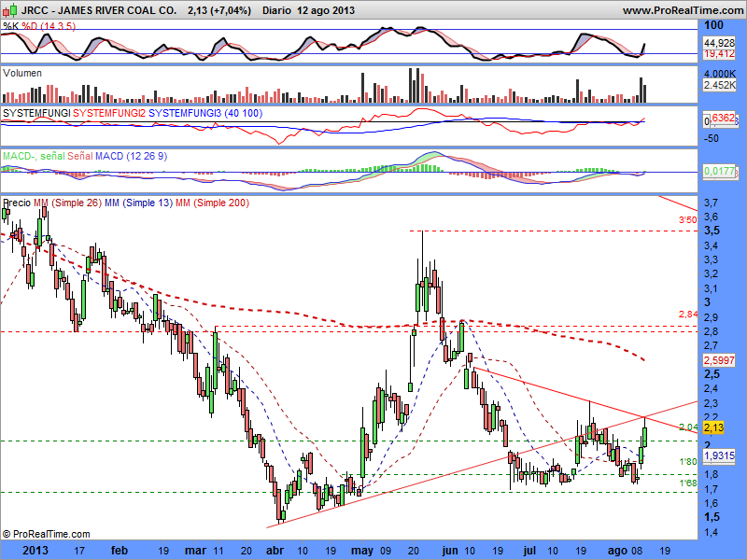Select the MM (Simple 13) moving average label
The image size is (747, 560).
coord(138,203)
